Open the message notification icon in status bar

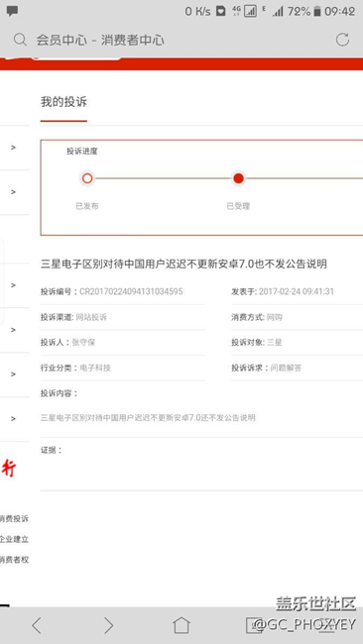12,11
